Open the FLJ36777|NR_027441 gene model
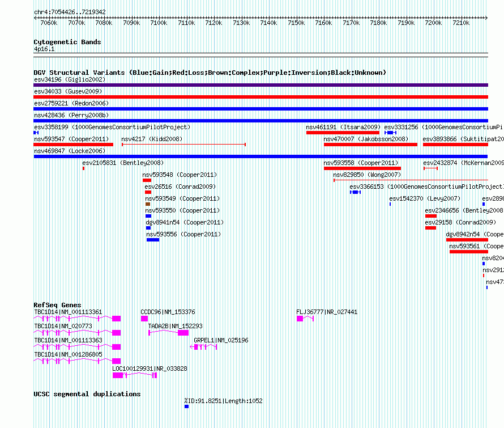The image size is (504, 428). 305,319
